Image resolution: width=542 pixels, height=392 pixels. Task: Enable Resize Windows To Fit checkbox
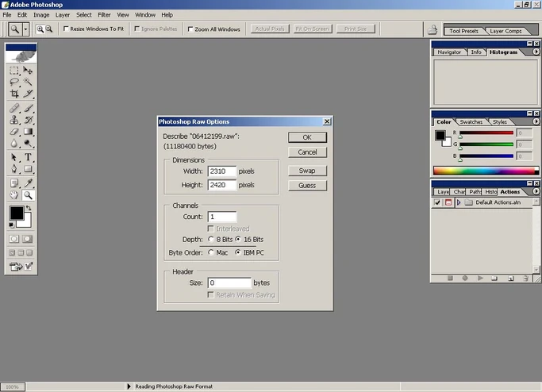[67, 29]
